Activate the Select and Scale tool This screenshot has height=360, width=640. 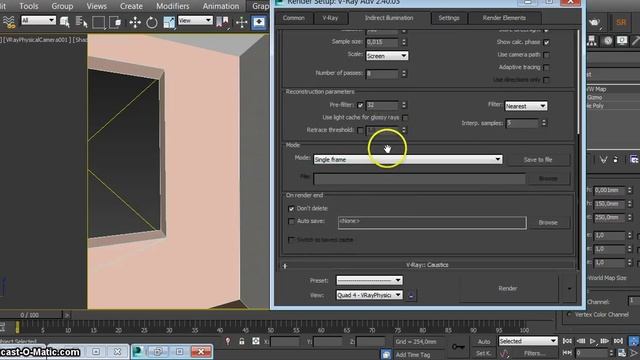(x=169, y=22)
